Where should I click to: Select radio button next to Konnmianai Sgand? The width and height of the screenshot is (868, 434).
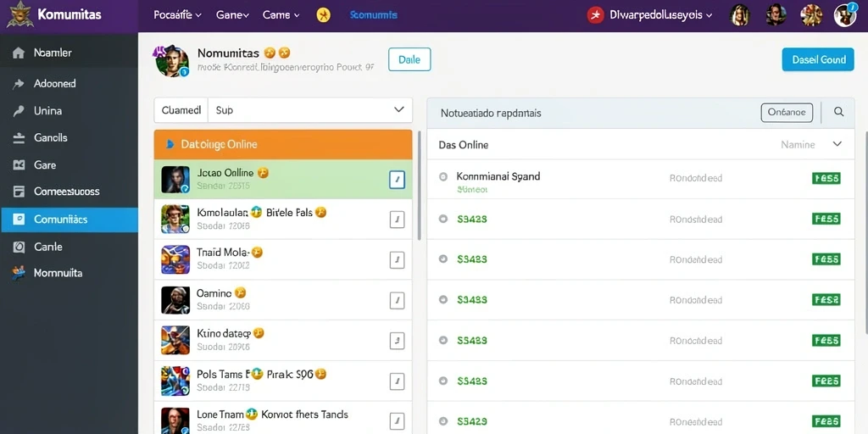(442, 177)
